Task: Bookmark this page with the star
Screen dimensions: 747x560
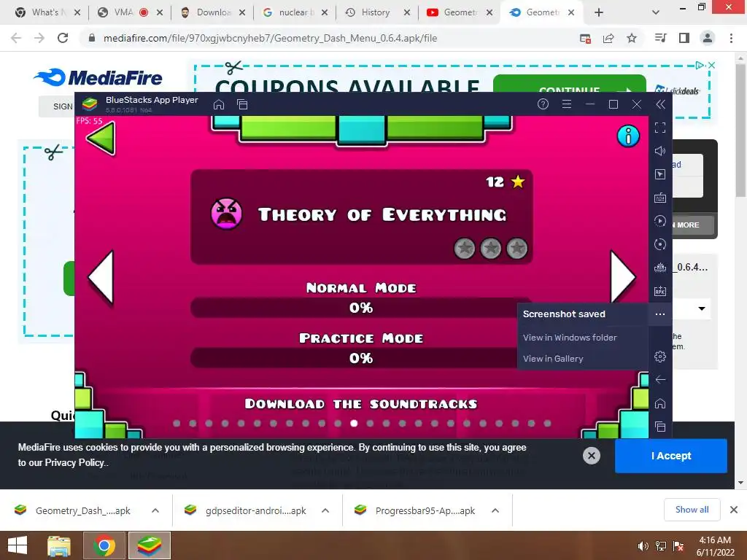Action: click(x=632, y=38)
